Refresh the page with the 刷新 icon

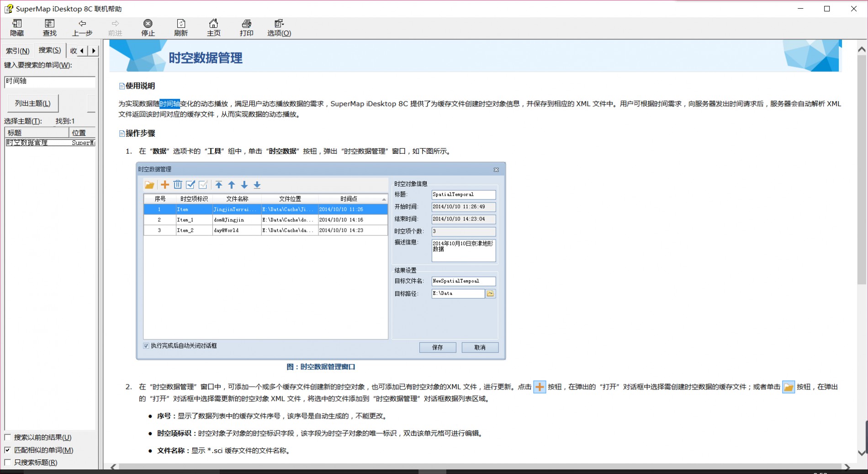click(x=181, y=23)
